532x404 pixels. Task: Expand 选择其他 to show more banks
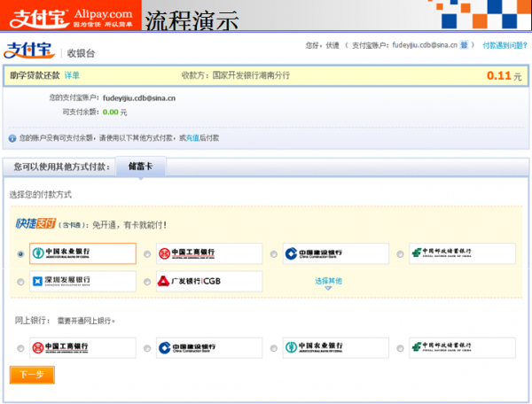[x=327, y=282]
